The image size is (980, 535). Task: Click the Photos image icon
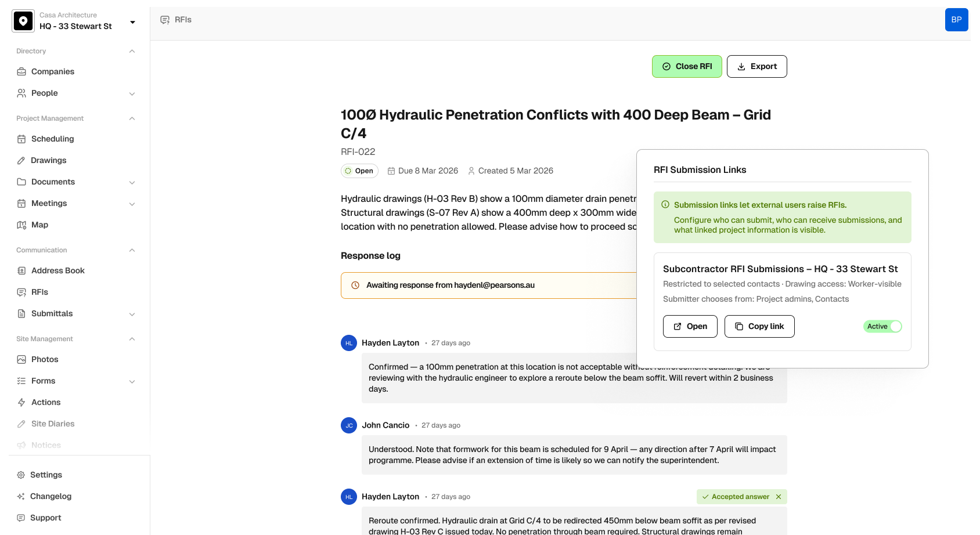[21, 359]
